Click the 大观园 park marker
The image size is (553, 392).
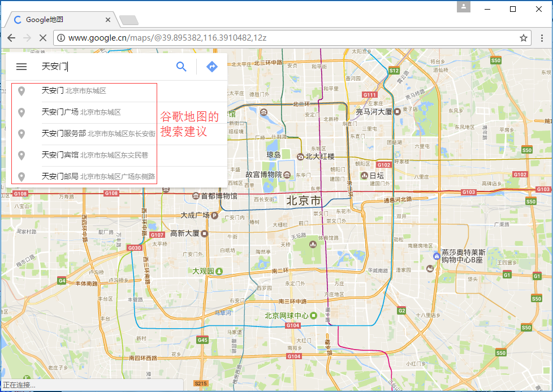pyautogui.click(x=219, y=271)
